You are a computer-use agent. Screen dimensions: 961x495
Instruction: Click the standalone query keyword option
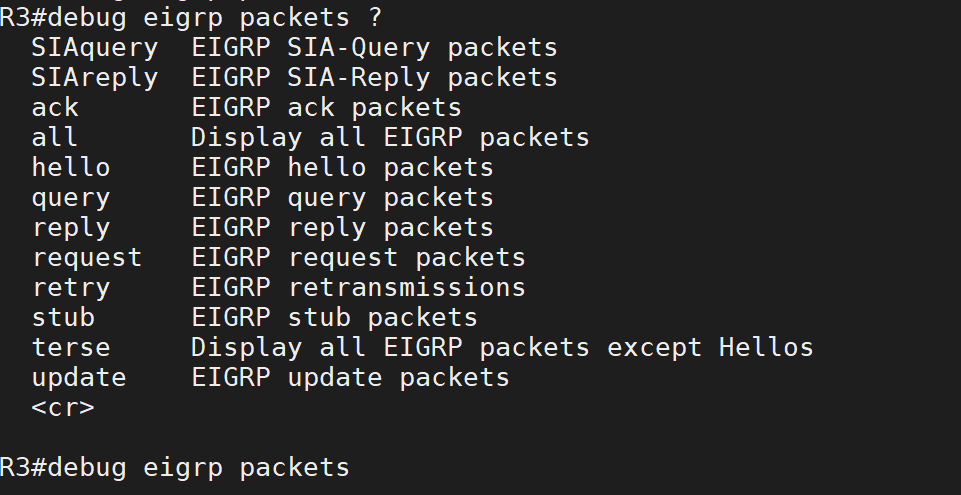click(x=71, y=197)
